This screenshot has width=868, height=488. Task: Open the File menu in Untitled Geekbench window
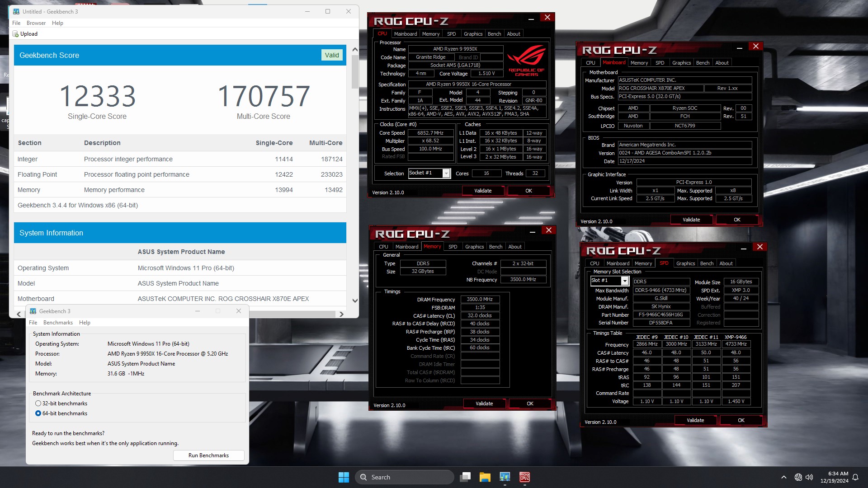click(16, 23)
